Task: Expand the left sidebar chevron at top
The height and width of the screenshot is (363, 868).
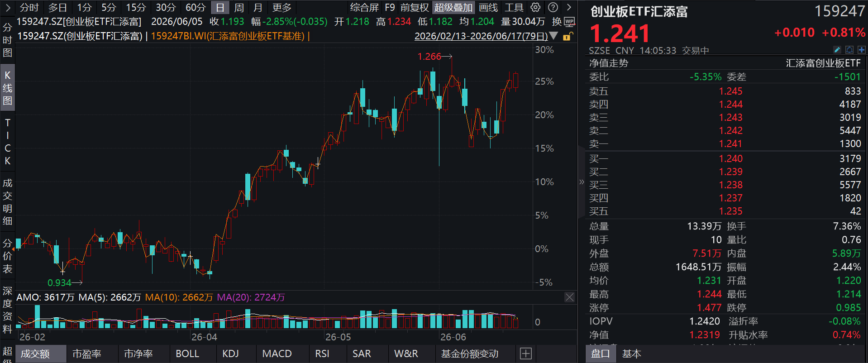Action: click(8, 7)
